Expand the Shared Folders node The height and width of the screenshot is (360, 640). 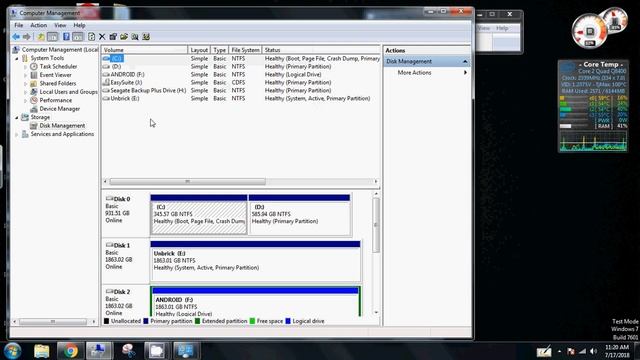[x=26, y=83]
